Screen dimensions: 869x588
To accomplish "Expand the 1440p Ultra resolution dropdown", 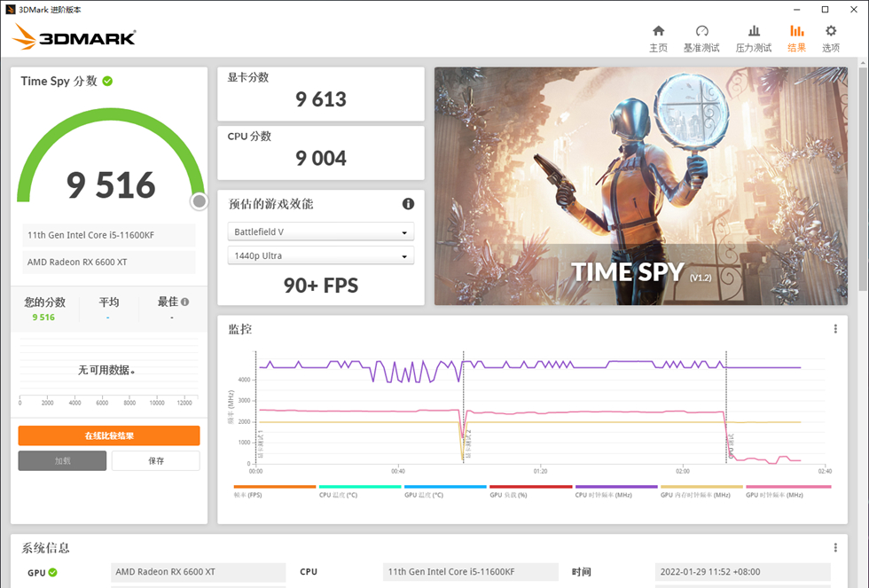I will [x=320, y=256].
